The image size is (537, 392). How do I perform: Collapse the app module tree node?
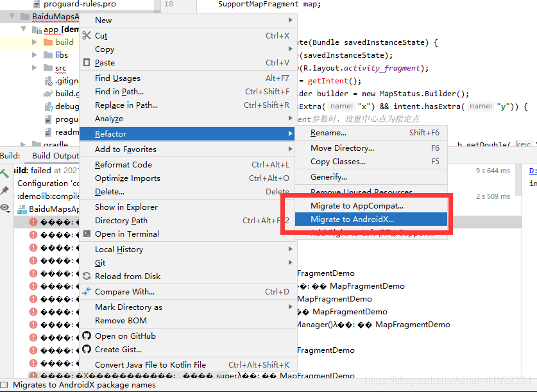(24, 29)
